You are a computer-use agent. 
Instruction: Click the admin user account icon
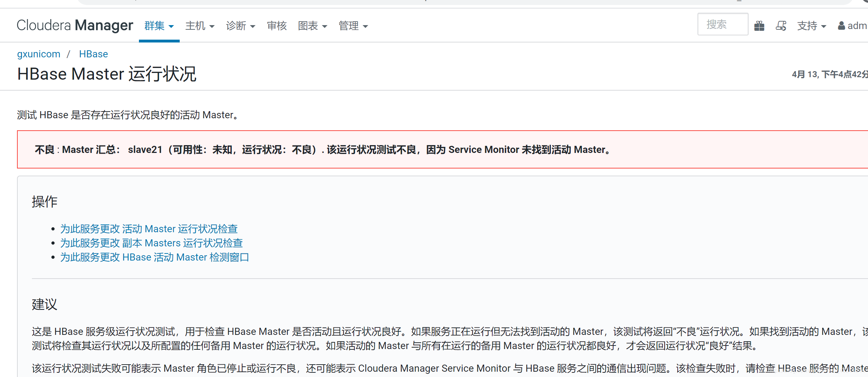(x=841, y=25)
